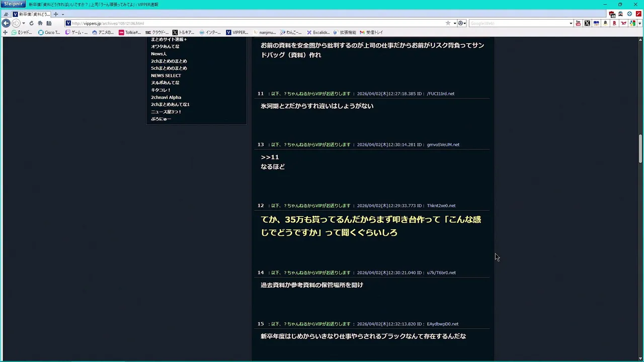Image resolution: width=644 pixels, height=362 pixels.
Task: Expand the address bar history dropdown
Action: coord(455,23)
